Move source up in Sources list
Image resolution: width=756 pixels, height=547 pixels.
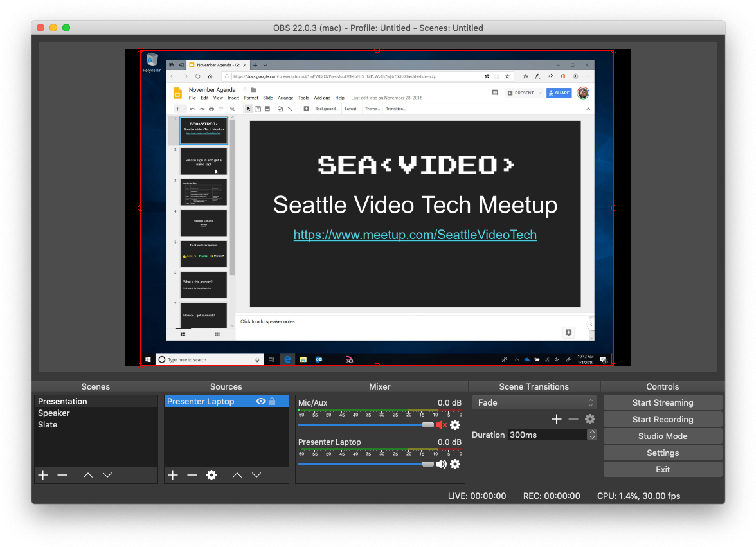237,475
